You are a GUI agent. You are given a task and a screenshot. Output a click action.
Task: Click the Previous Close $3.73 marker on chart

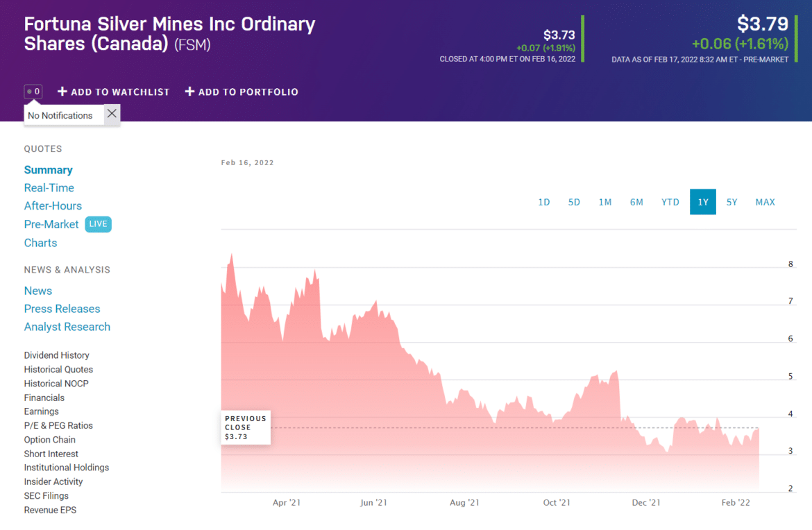point(246,427)
